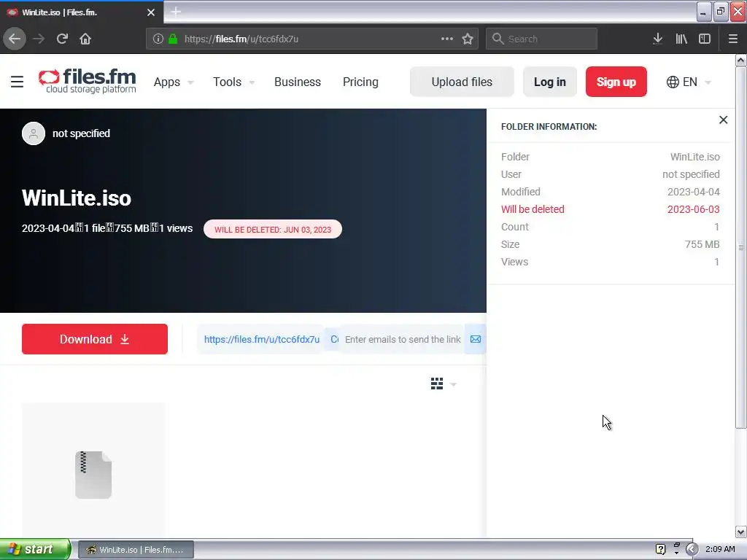Click the FOLDER INFORMATION heading
Screen dimensions: 747x560
549,127
